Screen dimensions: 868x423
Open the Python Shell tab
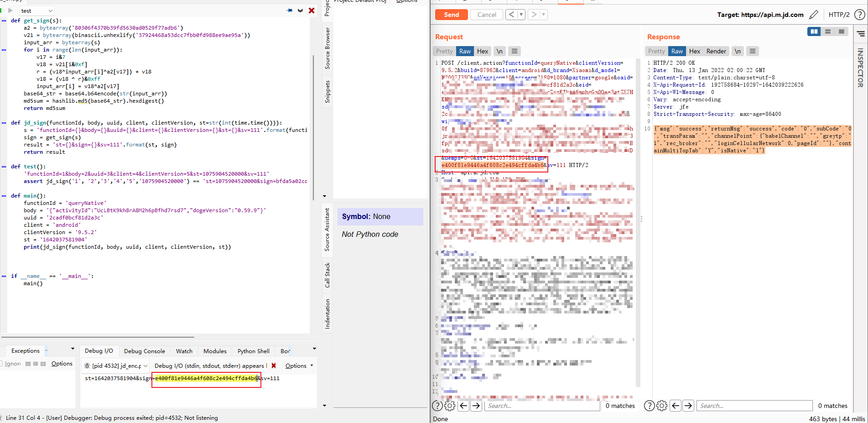[253, 351]
